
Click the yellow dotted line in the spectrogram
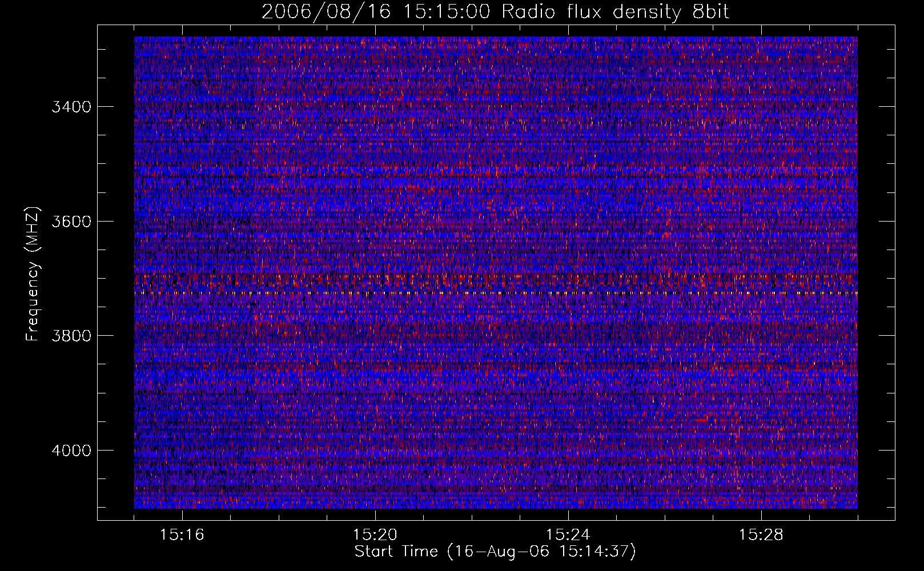pos(496,293)
